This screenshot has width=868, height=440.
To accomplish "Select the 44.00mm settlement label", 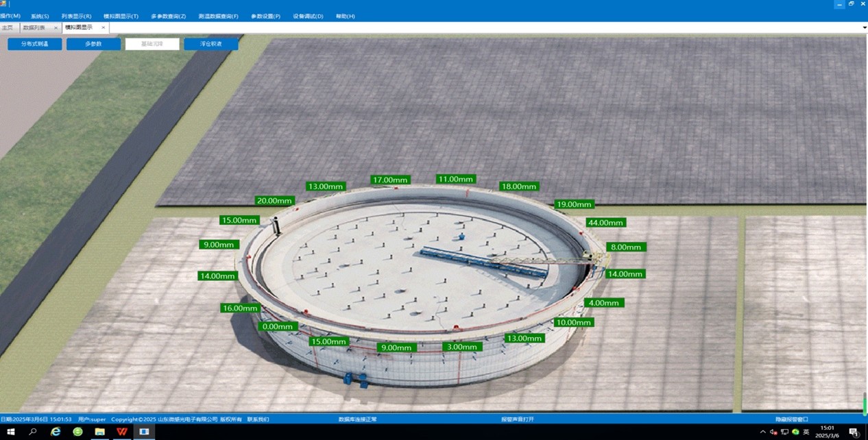I will (x=605, y=223).
